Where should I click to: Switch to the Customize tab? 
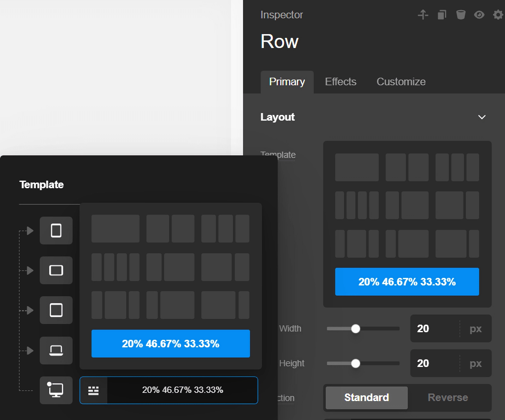[x=401, y=81]
